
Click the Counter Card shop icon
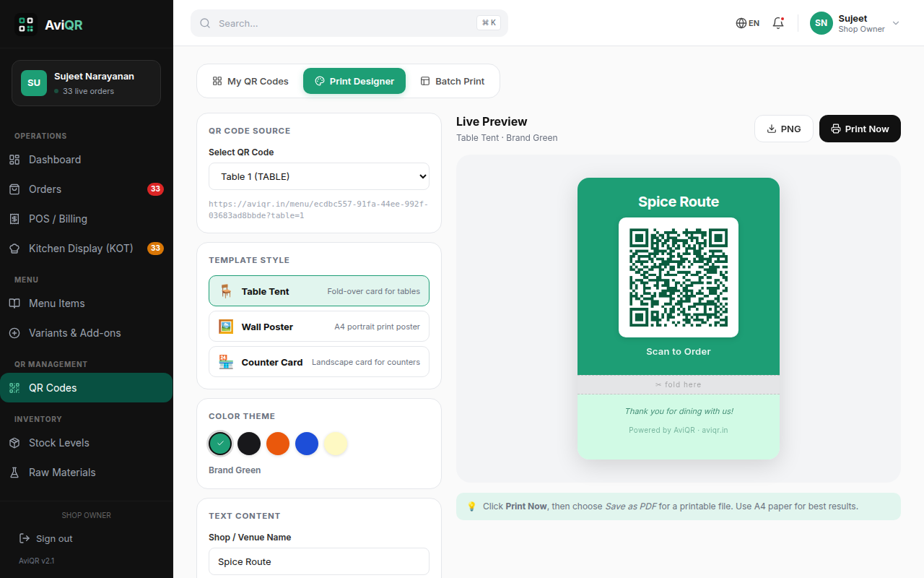(x=226, y=362)
